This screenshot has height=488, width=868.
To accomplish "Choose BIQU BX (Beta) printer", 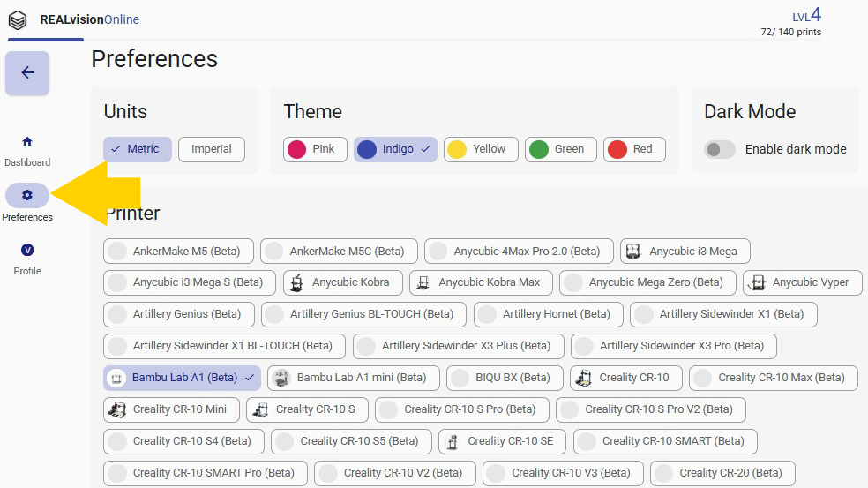I will click(505, 378).
